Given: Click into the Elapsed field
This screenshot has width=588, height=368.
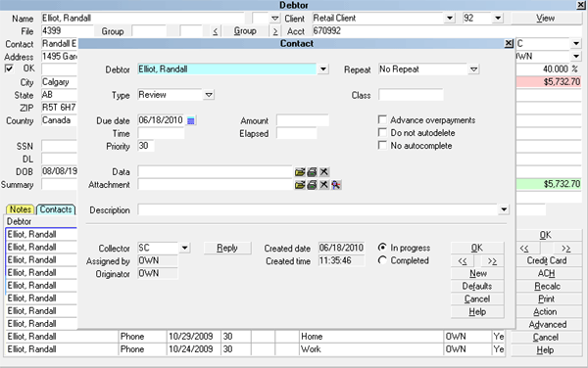Looking at the screenshot, I should point(297,133).
